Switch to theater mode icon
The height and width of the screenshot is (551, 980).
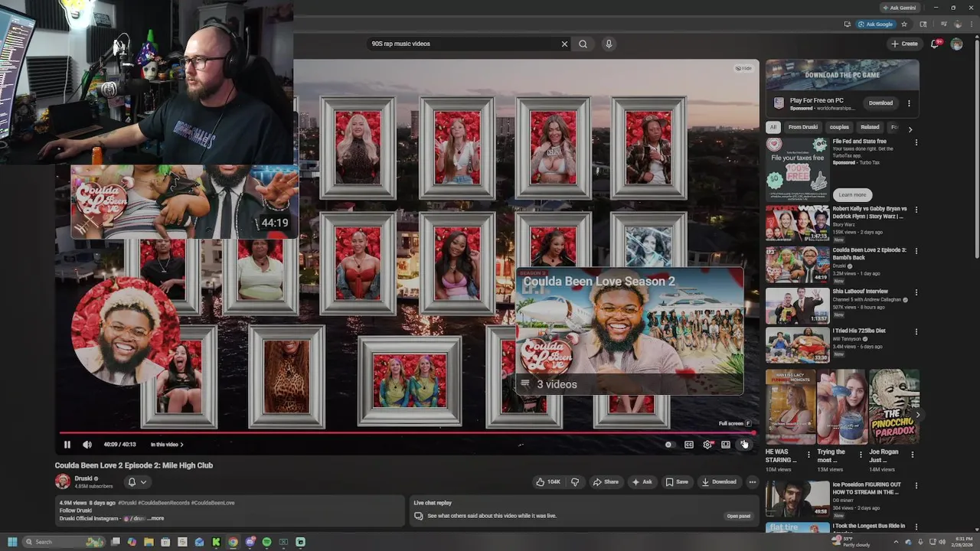[x=726, y=445]
